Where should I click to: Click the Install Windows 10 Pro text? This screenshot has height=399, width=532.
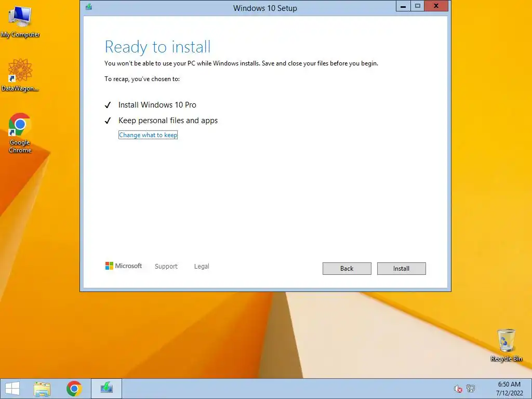pos(157,105)
